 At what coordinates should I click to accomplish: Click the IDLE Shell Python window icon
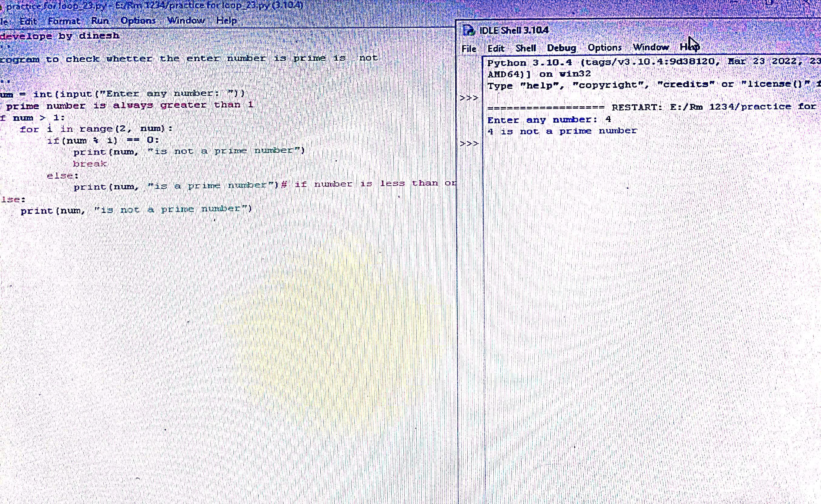(469, 31)
